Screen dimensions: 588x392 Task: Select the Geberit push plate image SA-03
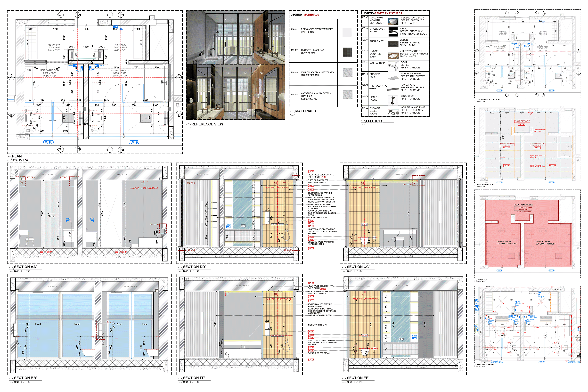coord(393,44)
